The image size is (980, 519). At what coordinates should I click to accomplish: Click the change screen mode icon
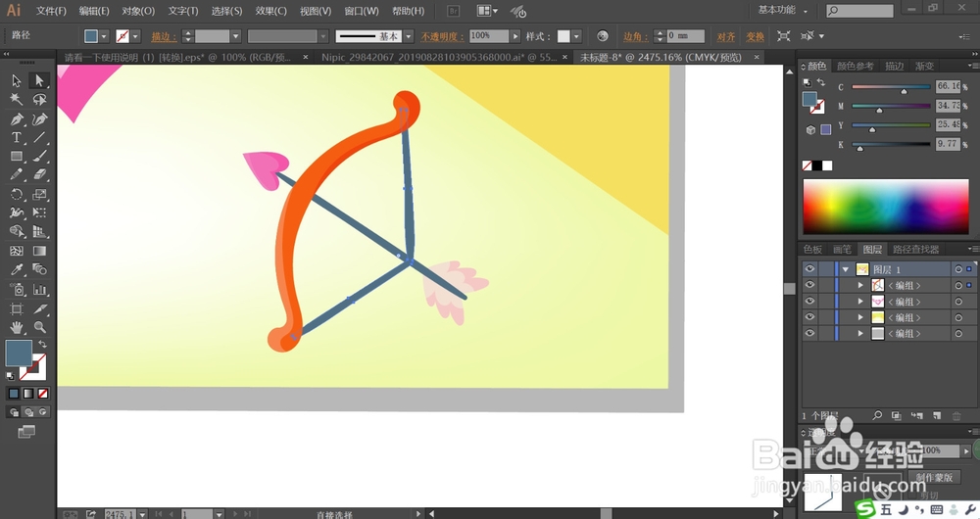26,432
